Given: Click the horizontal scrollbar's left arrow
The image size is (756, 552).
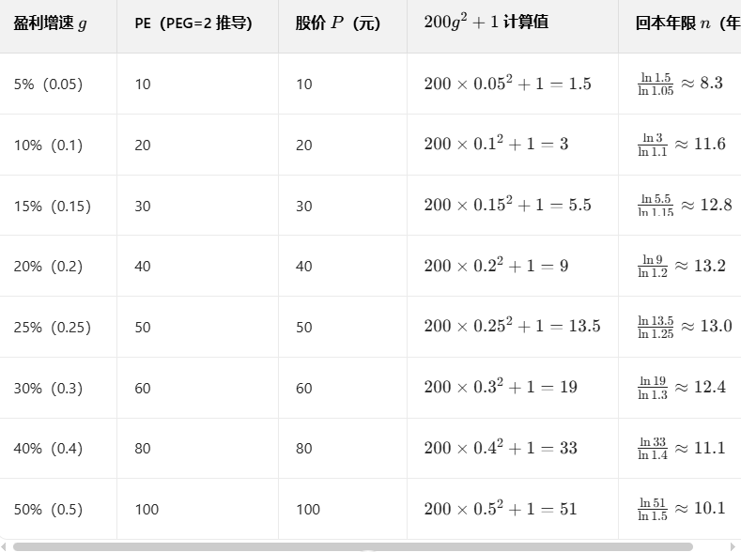Looking at the screenshot, I should click(4, 546).
